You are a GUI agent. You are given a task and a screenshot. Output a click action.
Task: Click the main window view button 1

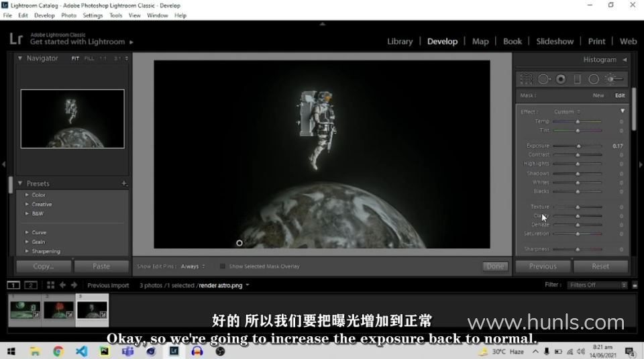tap(13, 285)
